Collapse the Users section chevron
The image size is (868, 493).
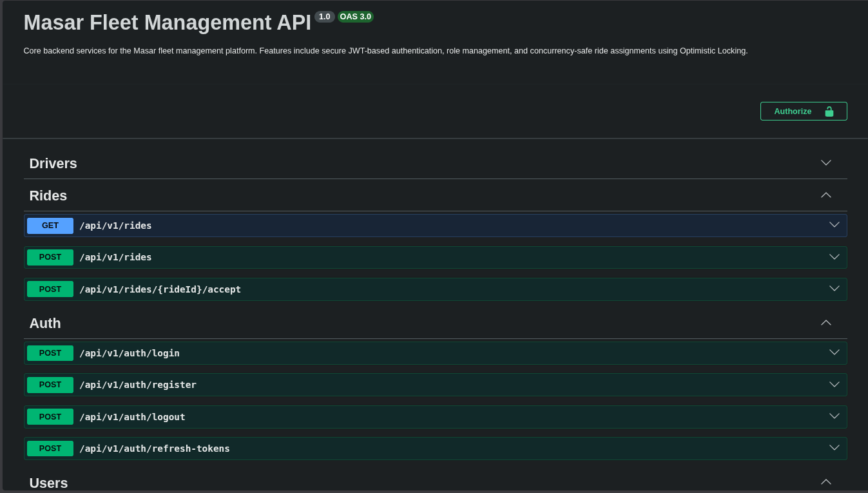click(x=826, y=482)
